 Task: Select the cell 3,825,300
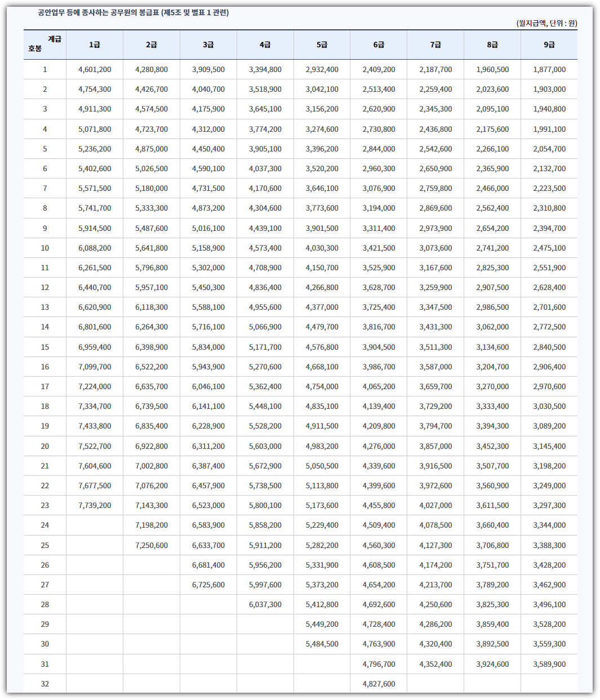click(x=492, y=605)
